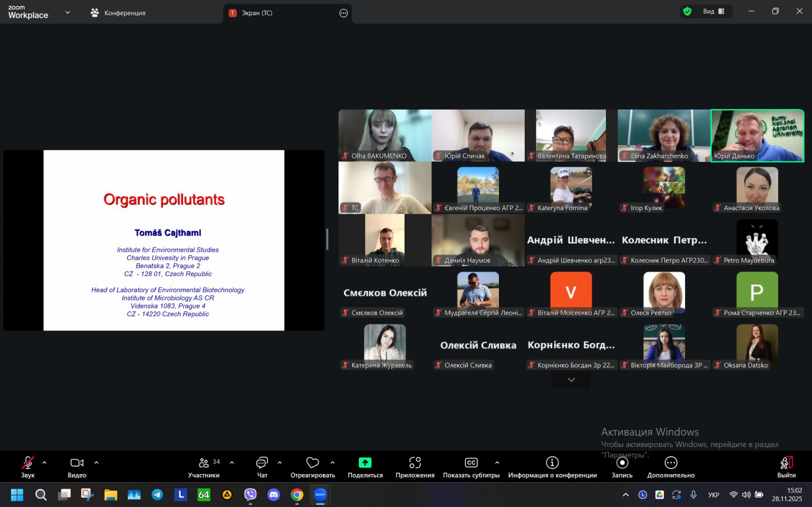Screen dimensions: 812x507
Task: Toggle Show captions CC button
Action: [x=471, y=463]
